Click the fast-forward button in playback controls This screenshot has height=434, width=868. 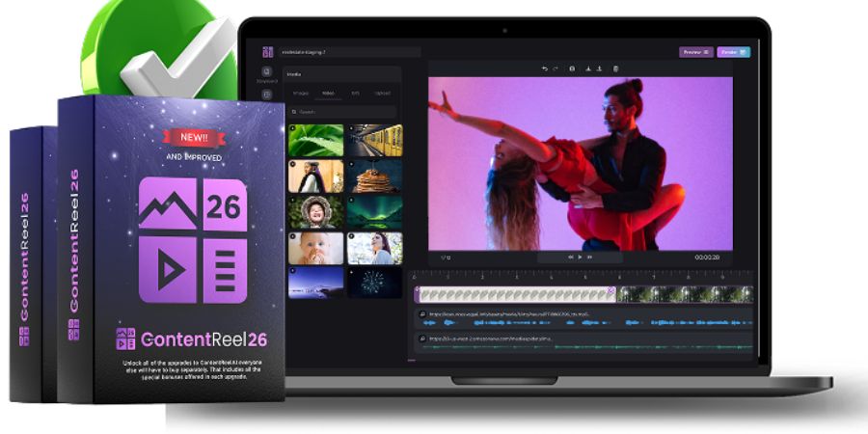pos(589,258)
